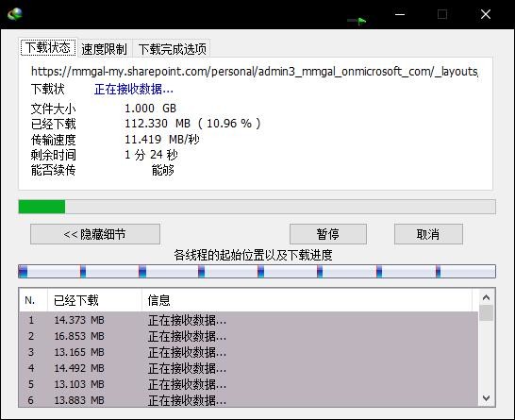515x420 pixels.
Task: Cancel the download with 取消 button
Action: [x=428, y=234]
